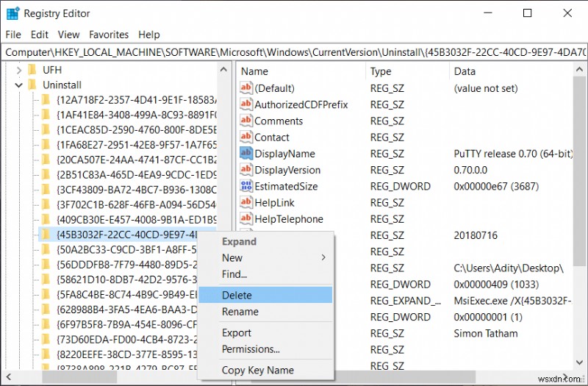This screenshot has width=588, height=386.
Task: Click the 'PuTTY release 0.70 (64-bit)' data value
Action: point(513,154)
